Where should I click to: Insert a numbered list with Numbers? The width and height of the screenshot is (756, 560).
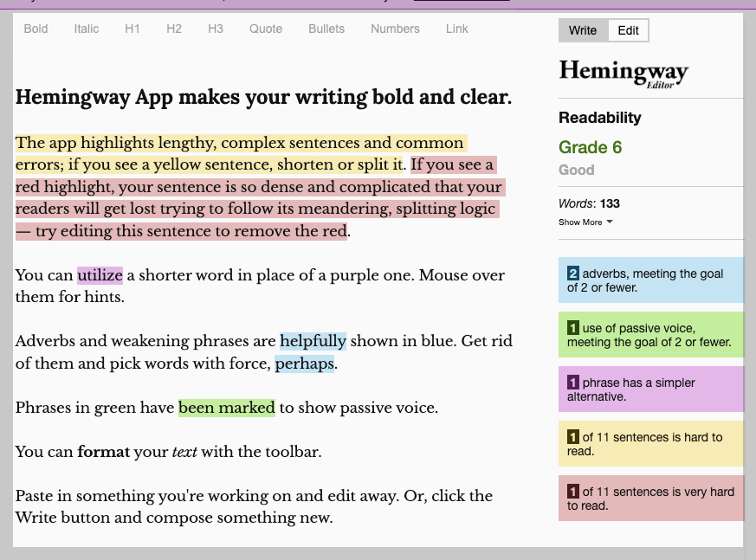click(395, 29)
